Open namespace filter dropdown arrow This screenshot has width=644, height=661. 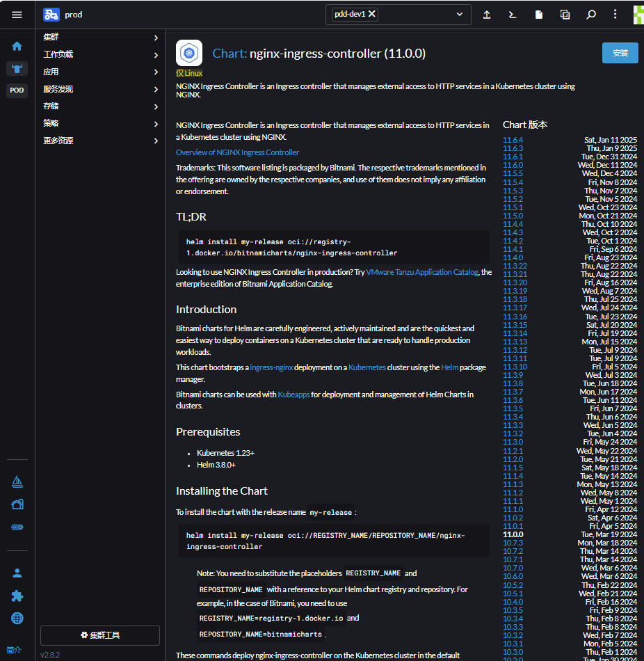[x=460, y=15]
